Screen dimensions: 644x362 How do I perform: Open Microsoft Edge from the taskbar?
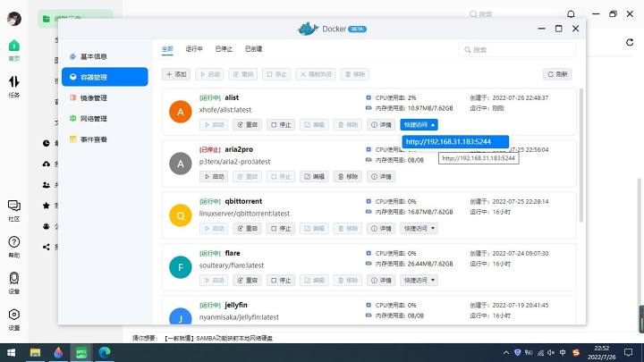pos(105,352)
